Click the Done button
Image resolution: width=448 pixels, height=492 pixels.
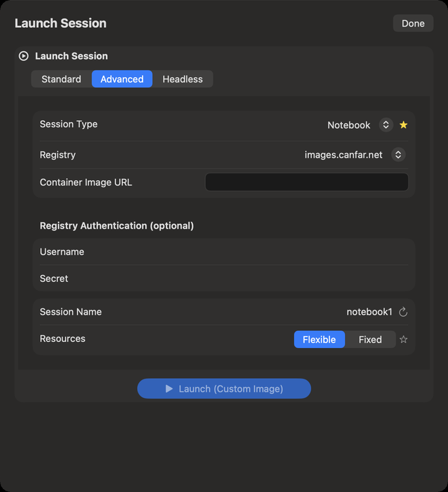[x=413, y=23]
